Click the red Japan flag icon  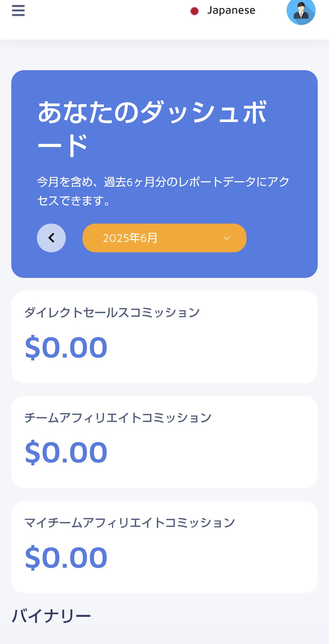[194, 11]
